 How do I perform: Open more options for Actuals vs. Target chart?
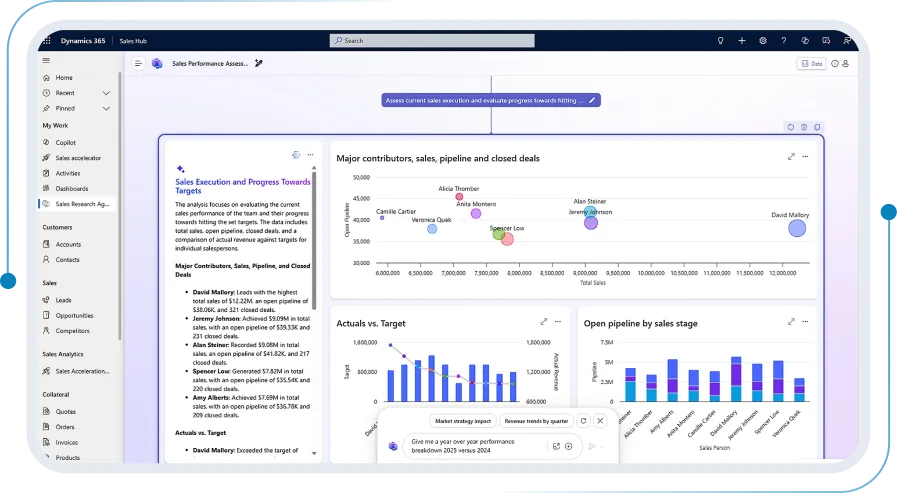tap(558, 321)
